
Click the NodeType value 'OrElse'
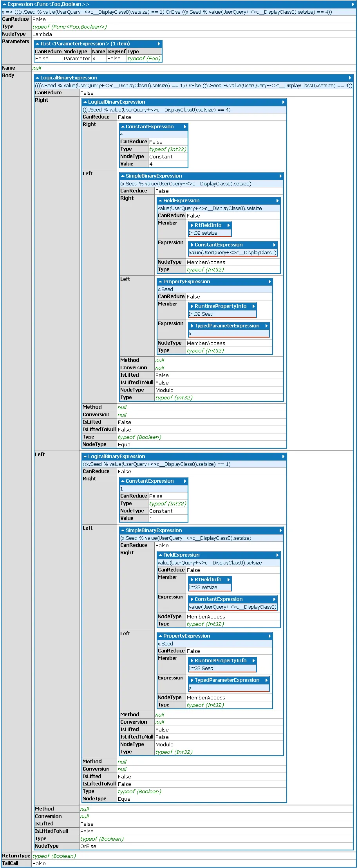click(x=88, y=846)
